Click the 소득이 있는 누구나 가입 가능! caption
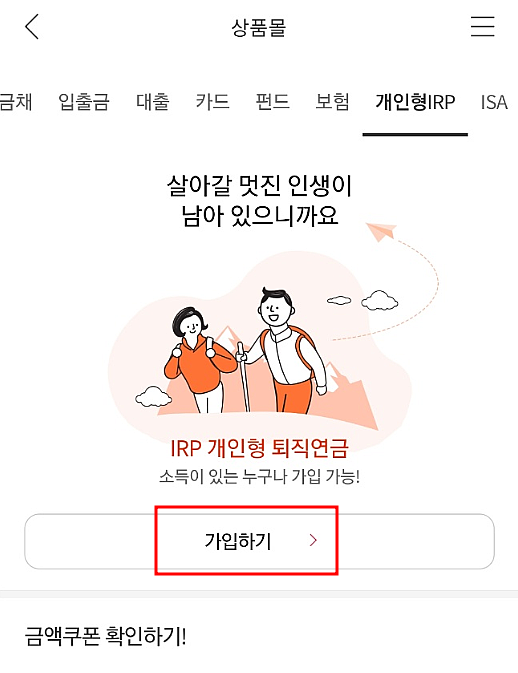Viewport: 518px width, 673px height. click(x=259, y=476)
